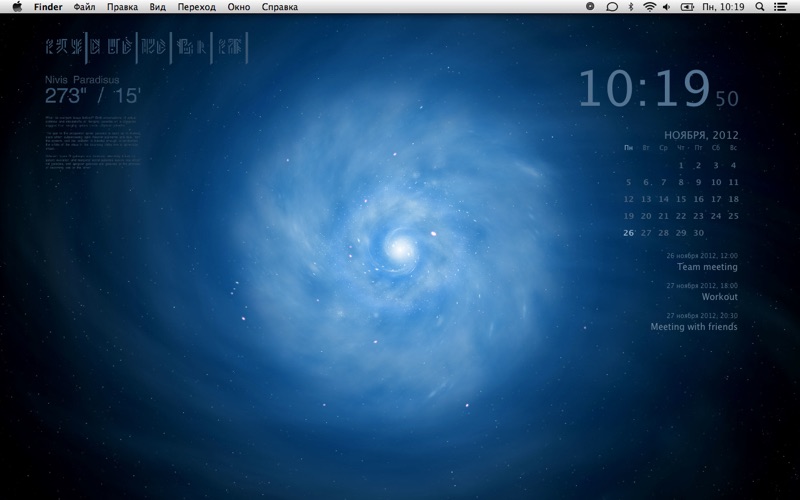This screenshot has width=800, height=500.
Task: Click the 27 ноября 2012, 20:30 event time
Action: pyautogui.click(x=702, y=316)
